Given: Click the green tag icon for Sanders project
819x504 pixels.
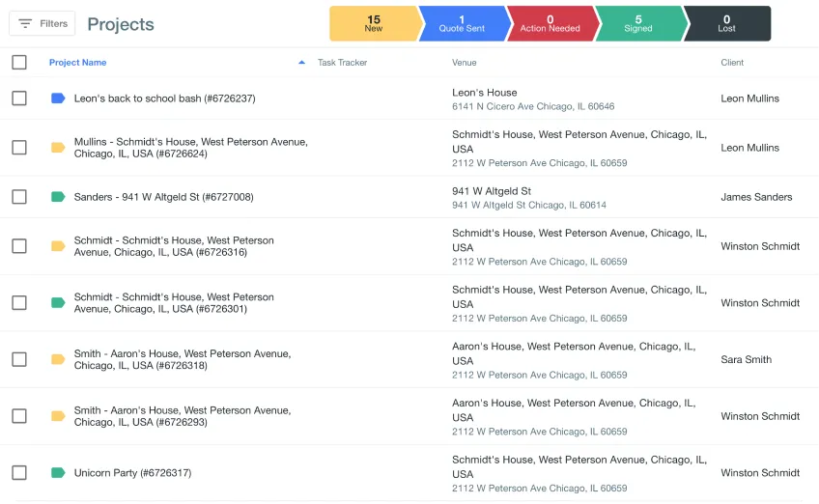Looking at the screenshot, I should (58, 197).
